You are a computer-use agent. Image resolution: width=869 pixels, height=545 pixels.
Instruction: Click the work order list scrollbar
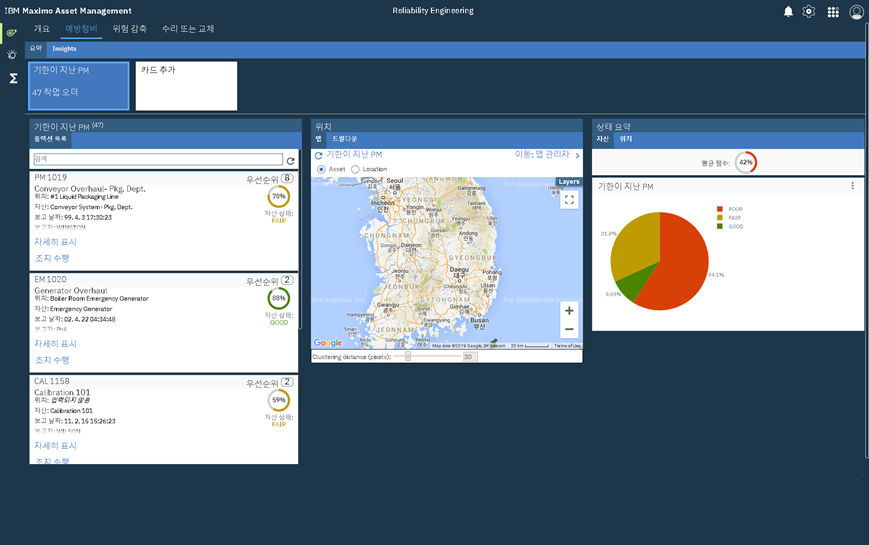[x=300, y=238]
